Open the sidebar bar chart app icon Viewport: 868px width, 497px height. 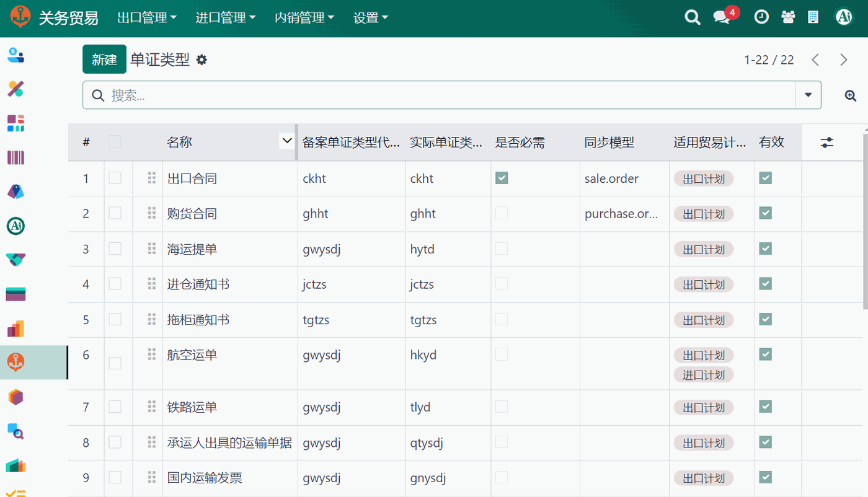click(15, 328)
